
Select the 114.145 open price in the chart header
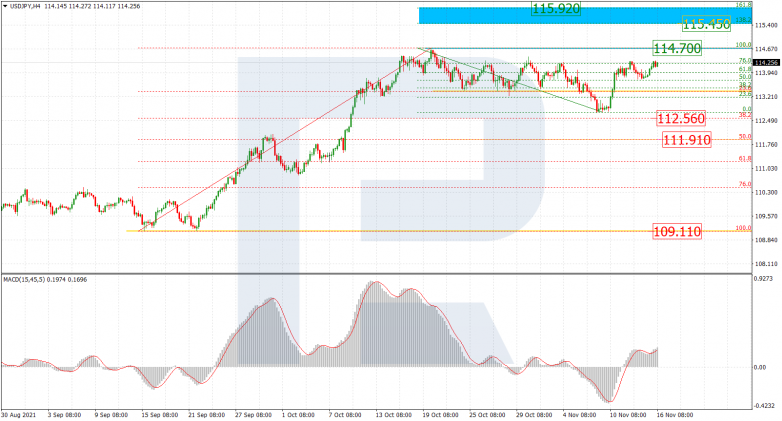pos(54,6)
